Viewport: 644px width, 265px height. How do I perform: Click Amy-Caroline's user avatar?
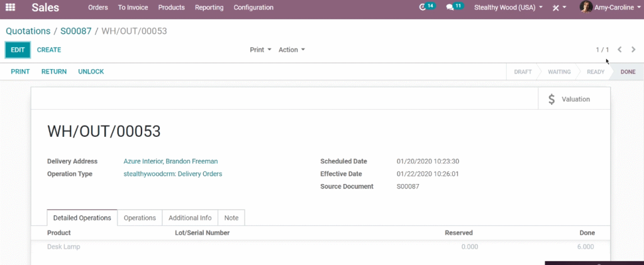click(x=586, y=7)
